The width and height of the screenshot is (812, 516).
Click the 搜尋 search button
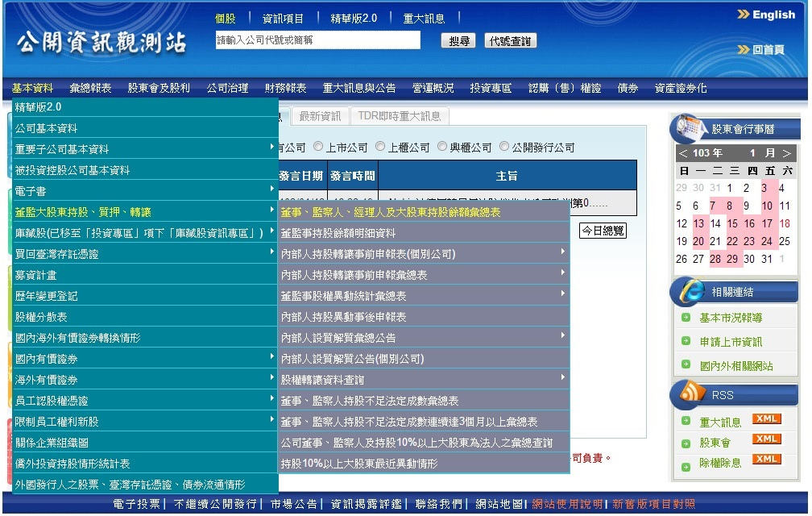pyautogui.click(x=458, y=41)
